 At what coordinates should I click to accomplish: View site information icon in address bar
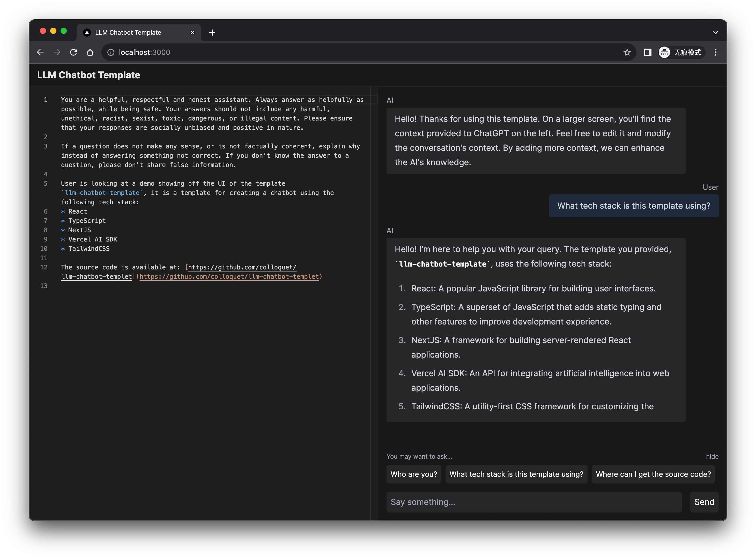(x=111, y=52)
